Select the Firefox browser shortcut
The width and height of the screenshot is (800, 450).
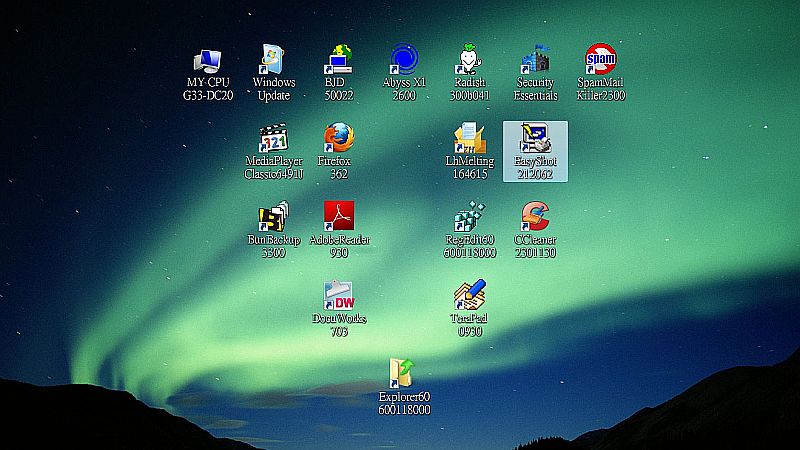coord(339,138)
